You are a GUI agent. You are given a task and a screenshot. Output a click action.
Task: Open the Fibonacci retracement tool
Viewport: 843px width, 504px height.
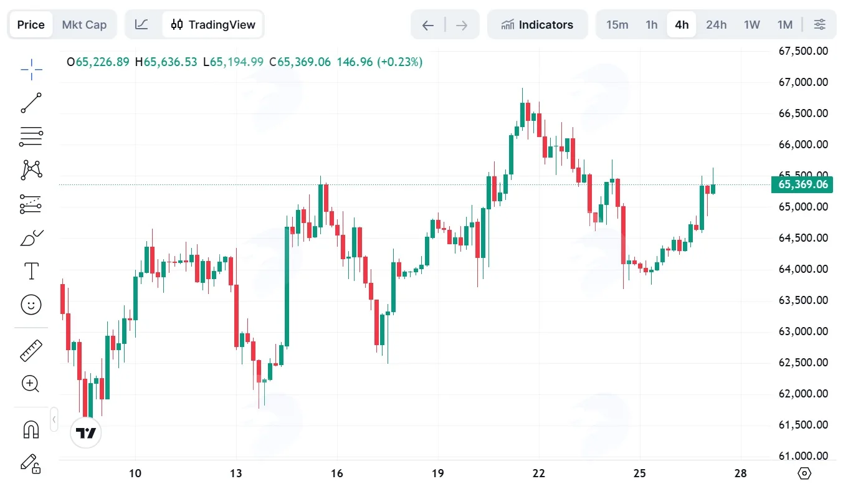[x=31, y=136]
